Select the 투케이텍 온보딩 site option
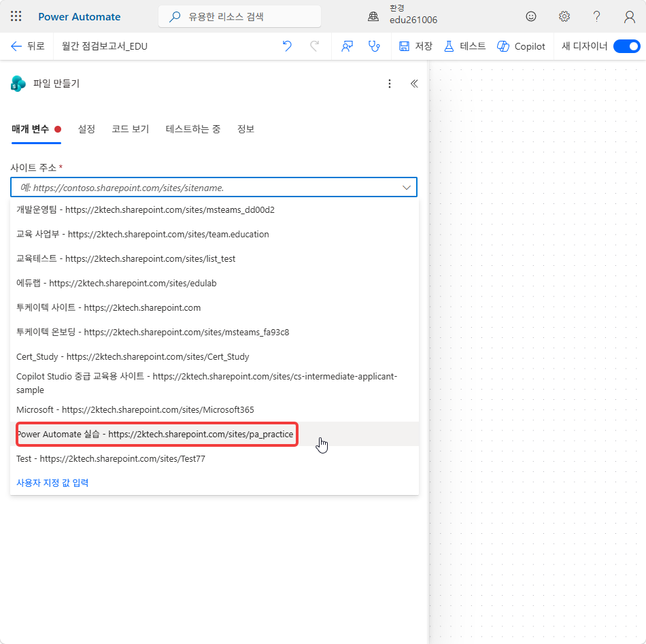This screenshot has width=646, height=644. click(x=214, y=332)
